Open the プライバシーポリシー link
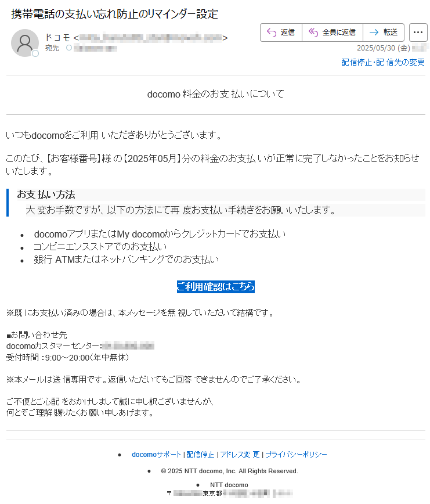The height and width of the screenshot is (504, 430). click(296, 455)
